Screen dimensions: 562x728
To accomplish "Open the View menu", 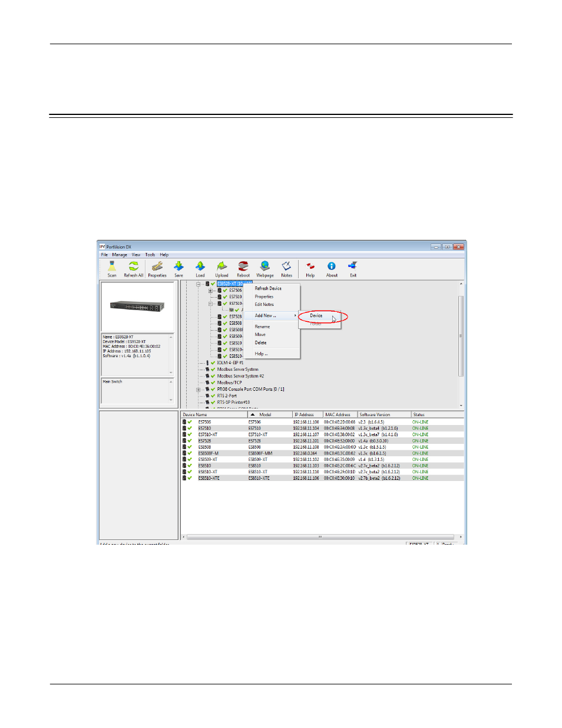I will 136,255.
